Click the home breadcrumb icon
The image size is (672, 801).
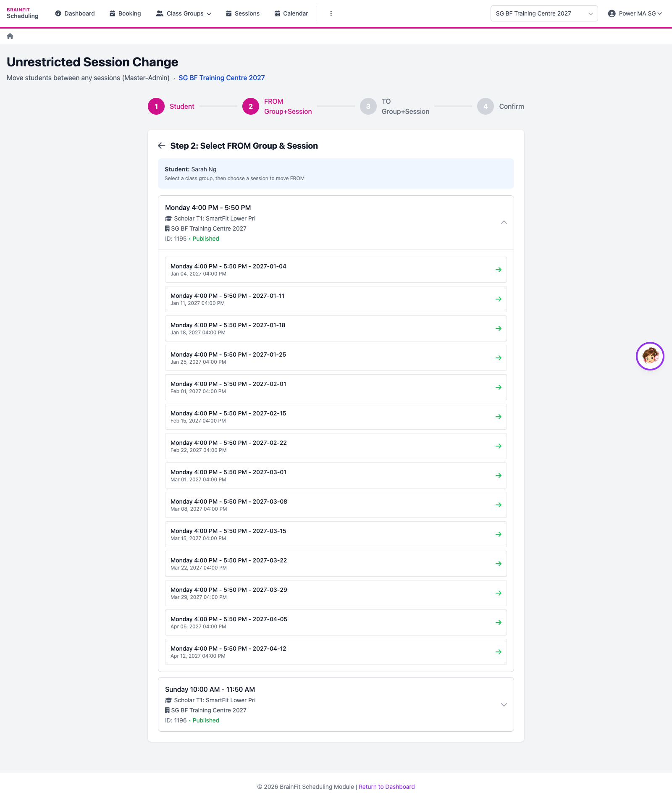10,36
